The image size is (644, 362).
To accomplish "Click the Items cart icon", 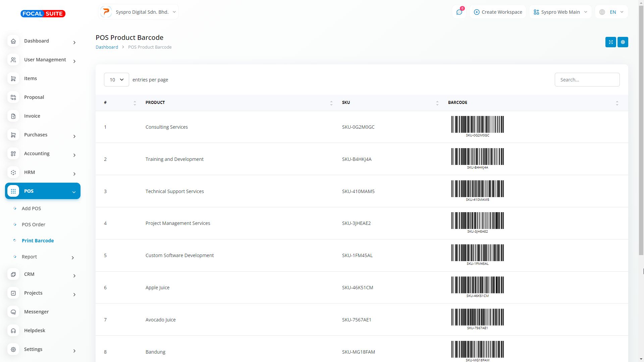I will tap(13, 78).
